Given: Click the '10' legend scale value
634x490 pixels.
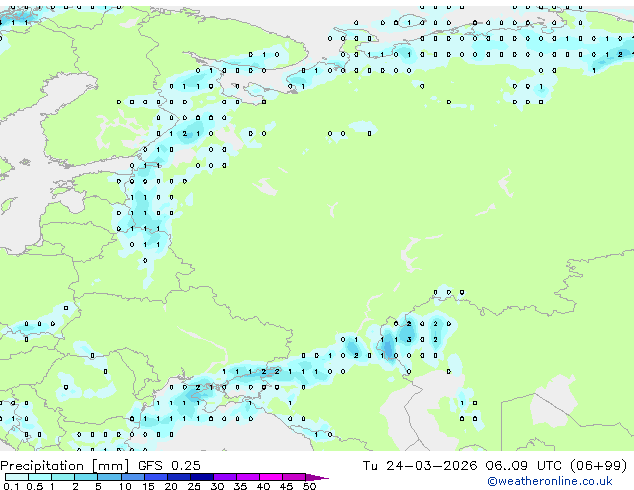Looking at the screenshot, I should pyautogui.click(x=125, y=486).
